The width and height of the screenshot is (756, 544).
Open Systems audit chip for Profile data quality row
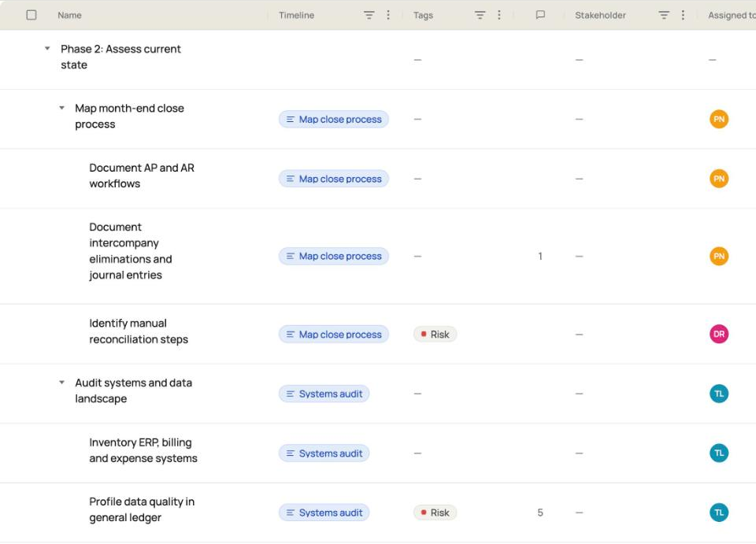pyautogui.click(x=324, y=513)
